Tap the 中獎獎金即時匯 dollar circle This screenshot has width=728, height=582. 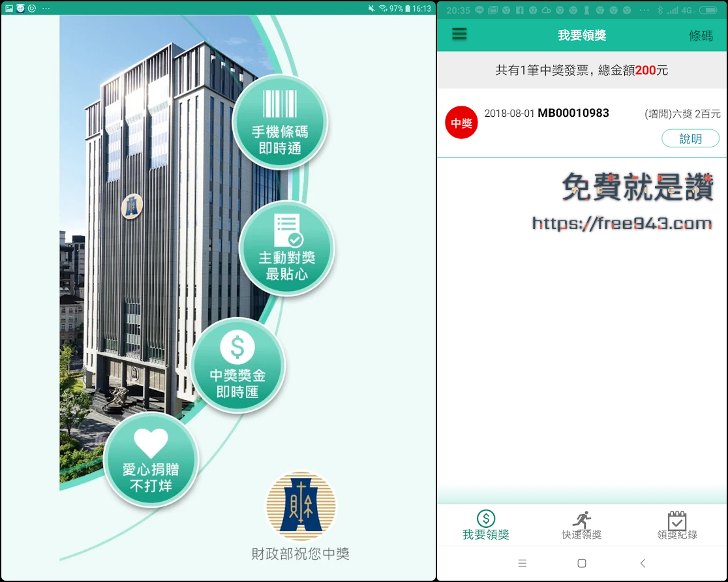coord(237,365)
